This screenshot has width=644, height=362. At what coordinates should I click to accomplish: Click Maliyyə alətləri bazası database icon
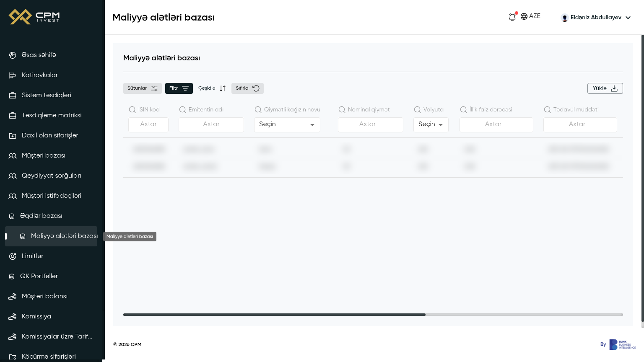23,236
